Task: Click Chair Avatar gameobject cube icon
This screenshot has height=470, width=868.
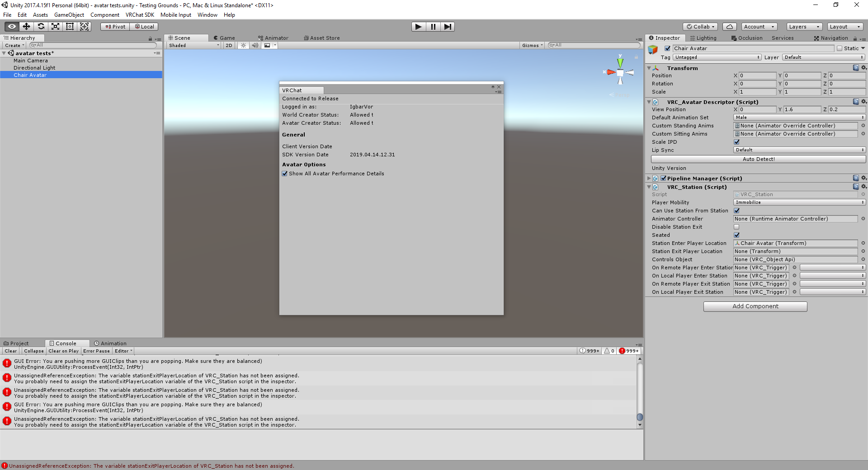Action: point(653,50)
